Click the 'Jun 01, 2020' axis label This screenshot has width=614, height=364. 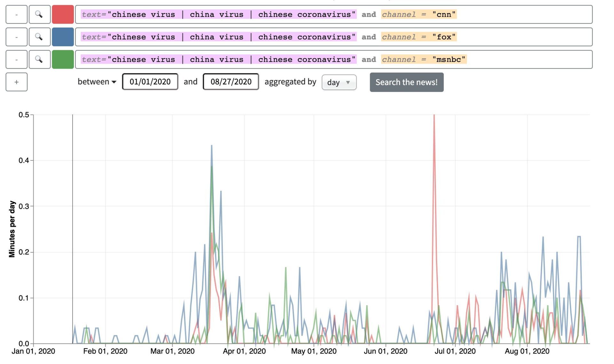[x=385, y=351]
